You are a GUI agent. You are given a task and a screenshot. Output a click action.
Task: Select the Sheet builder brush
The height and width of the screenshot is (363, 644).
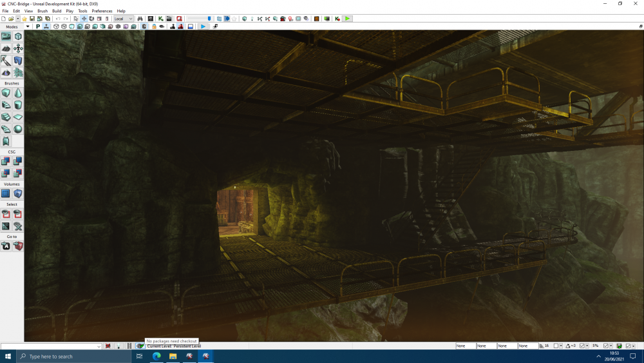pos(17,117)
